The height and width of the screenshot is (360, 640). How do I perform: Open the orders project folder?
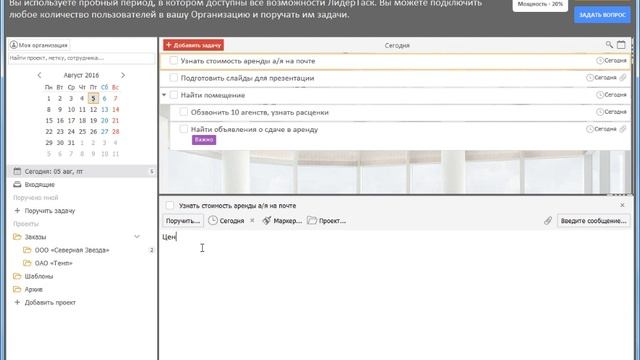coord(35,237)
